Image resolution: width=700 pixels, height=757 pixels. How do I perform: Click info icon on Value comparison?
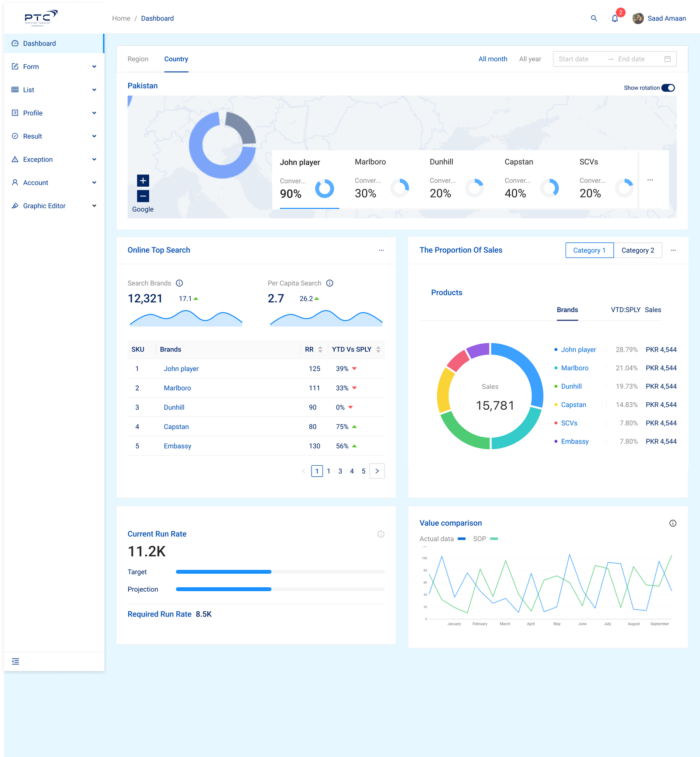[x=673, y=523]
